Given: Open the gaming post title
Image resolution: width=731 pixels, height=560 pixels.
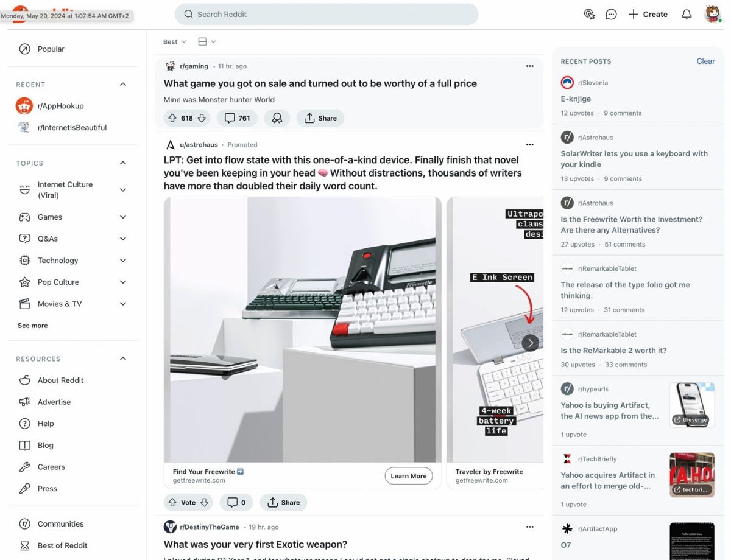Looking at the screenshot, I should point(320,84).
